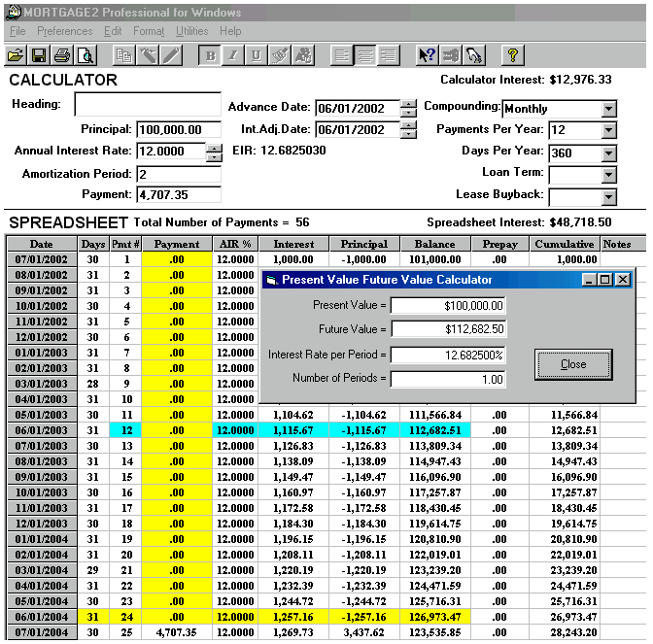Click the Close button in the calculator dialog
The width and height of the screenshot is (653, 644).
[x=573, y=365]
